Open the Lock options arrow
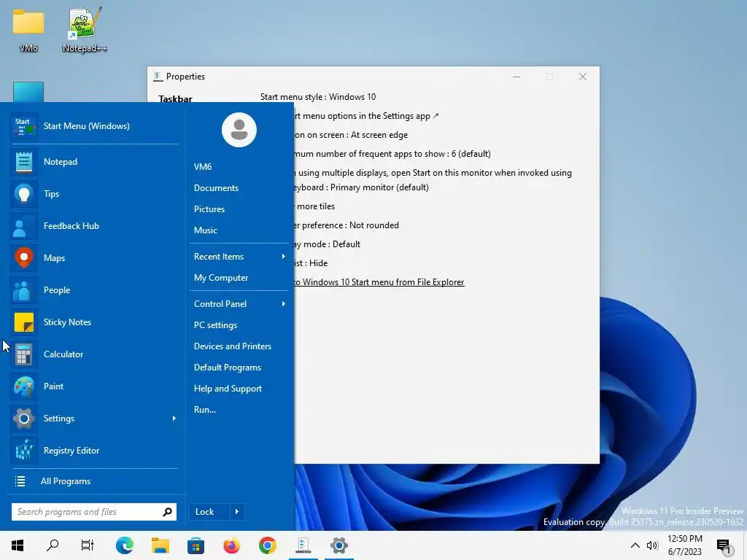This screenshot has width=747, height=560. click(x=237, y=512)
